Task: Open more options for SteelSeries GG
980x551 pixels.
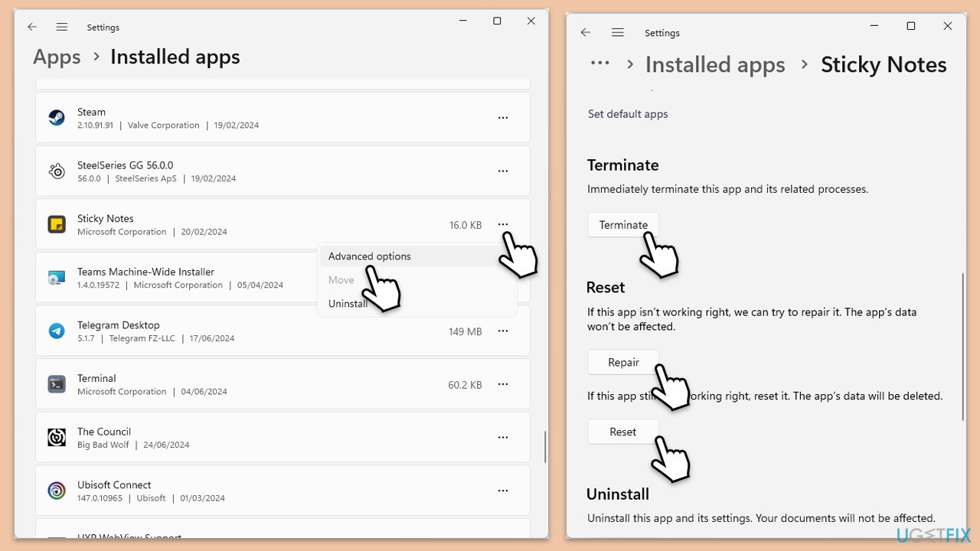Action: (x=503, y=171)
